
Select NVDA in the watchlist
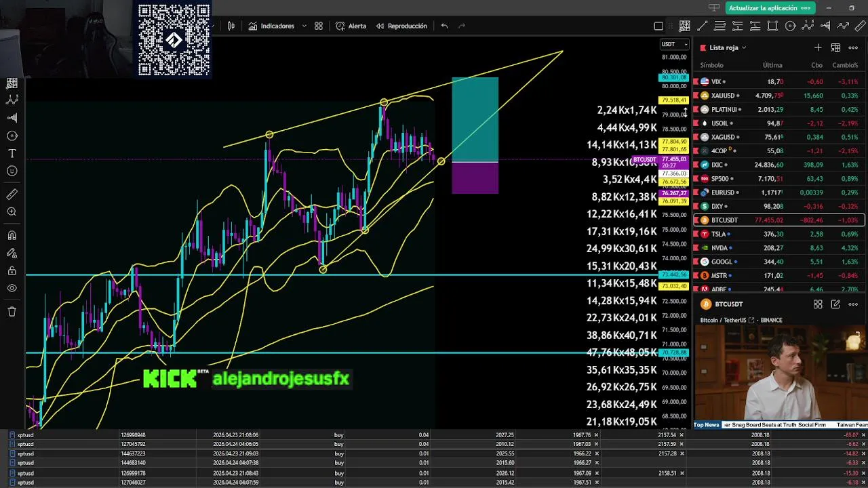point(779,248)
